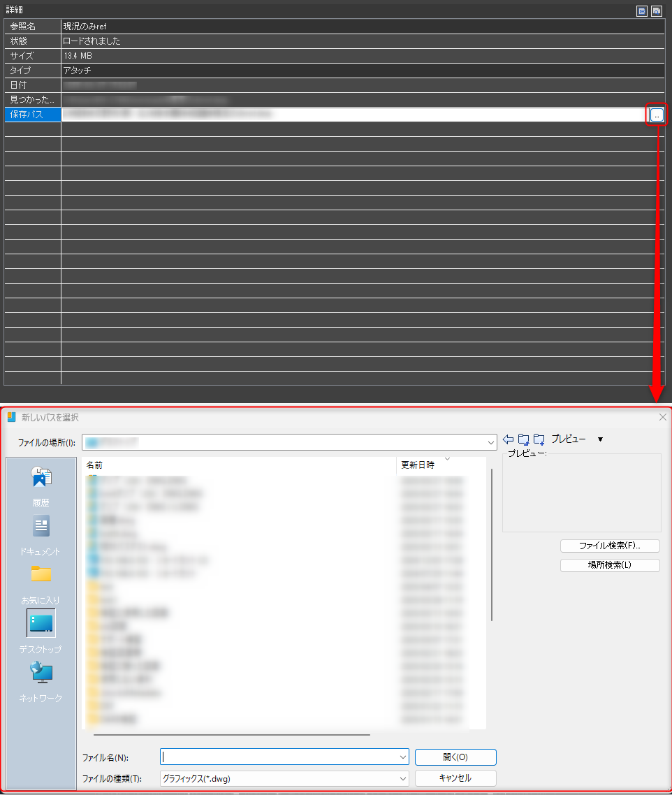672x795 pixels.
Task: Expand the ファイルの種類 file type dropdown
Action: coord(403,778)
